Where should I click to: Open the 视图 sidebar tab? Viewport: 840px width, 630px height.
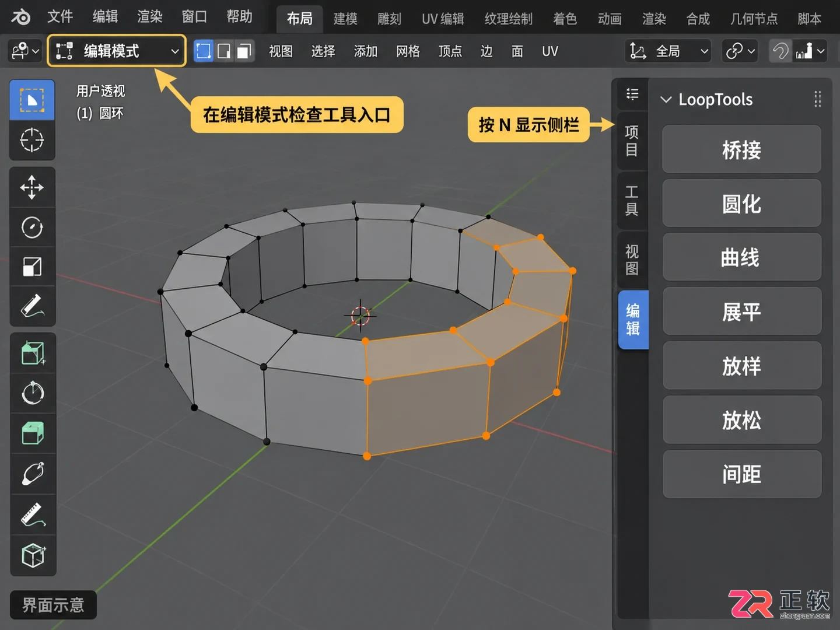(632, 260)
